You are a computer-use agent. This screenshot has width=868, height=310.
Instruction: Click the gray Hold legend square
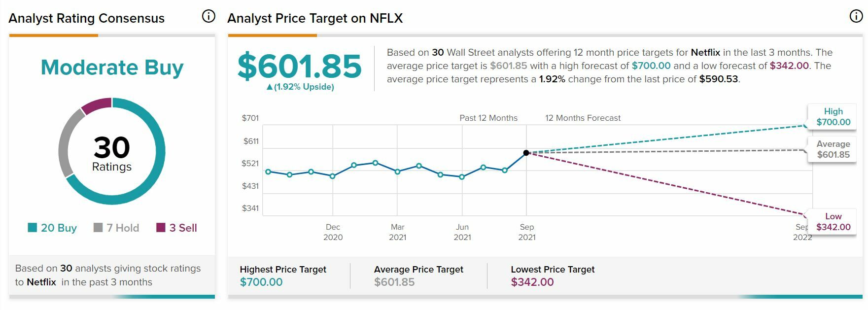98,227
